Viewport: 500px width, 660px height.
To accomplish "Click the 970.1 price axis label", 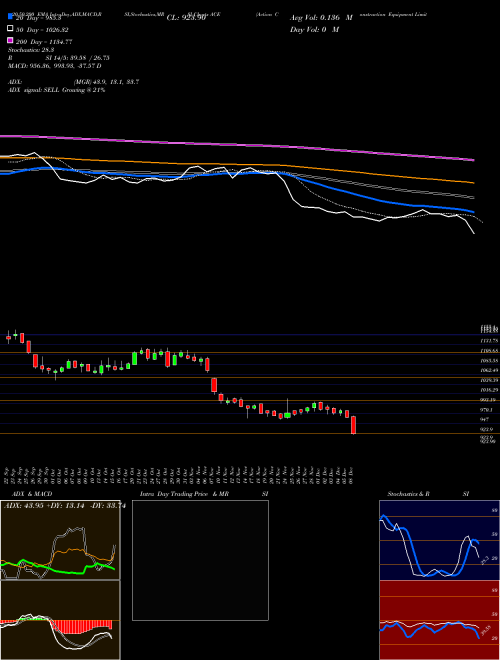I will (486, 410).
